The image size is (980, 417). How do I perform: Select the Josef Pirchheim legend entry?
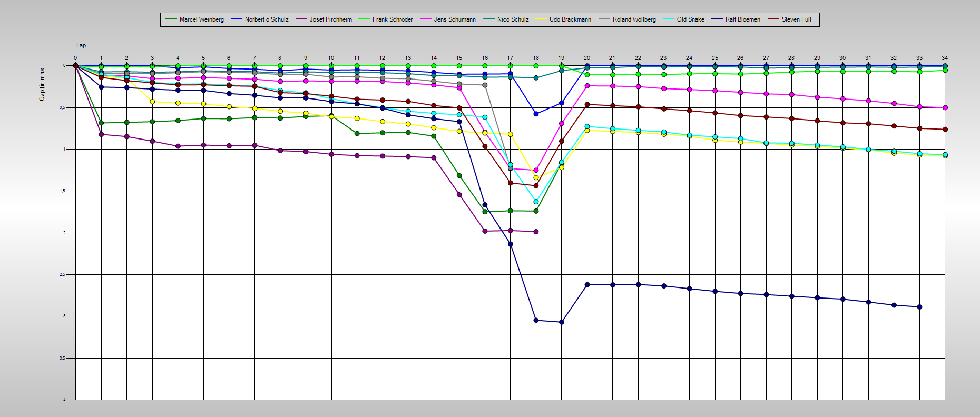[324, 19]
